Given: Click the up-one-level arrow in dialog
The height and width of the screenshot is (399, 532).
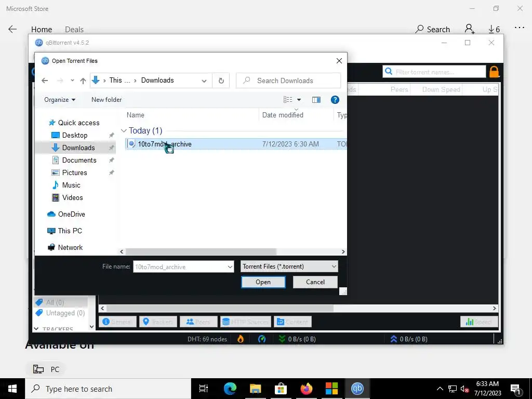Looking at the screenshot, I should tap(83, 81).
